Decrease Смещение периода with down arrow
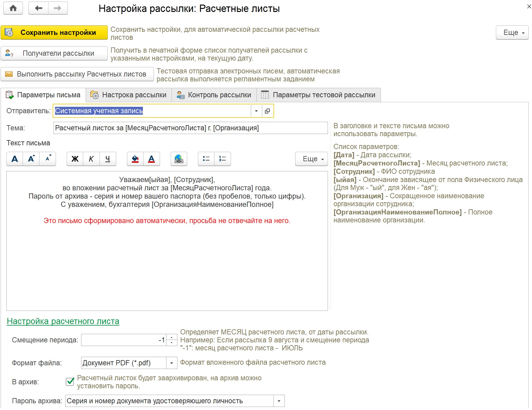This screenshot has height=410, width=532. (172, 343)
